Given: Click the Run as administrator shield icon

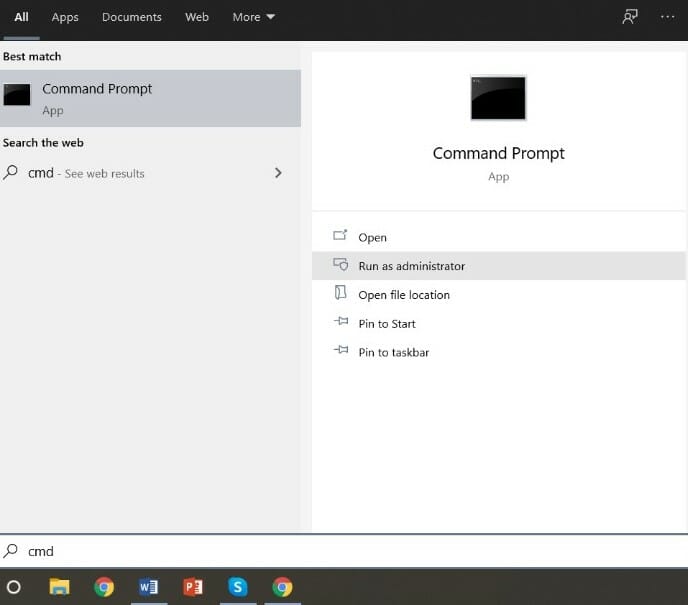Looking at the screenshot, I should click(340, 264).
